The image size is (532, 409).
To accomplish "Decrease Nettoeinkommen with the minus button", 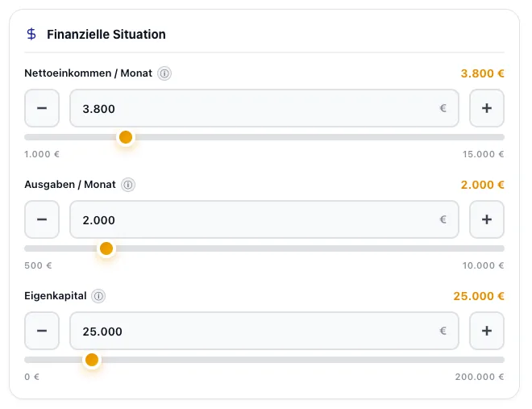I will (42, 108).
